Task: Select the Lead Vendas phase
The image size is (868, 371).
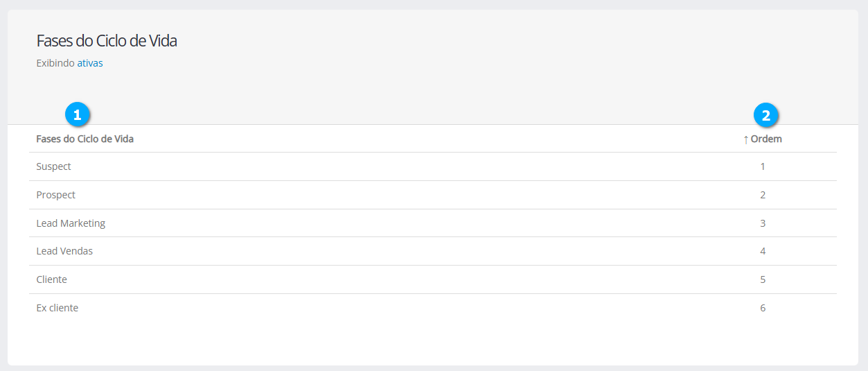Action: (64, 251)
